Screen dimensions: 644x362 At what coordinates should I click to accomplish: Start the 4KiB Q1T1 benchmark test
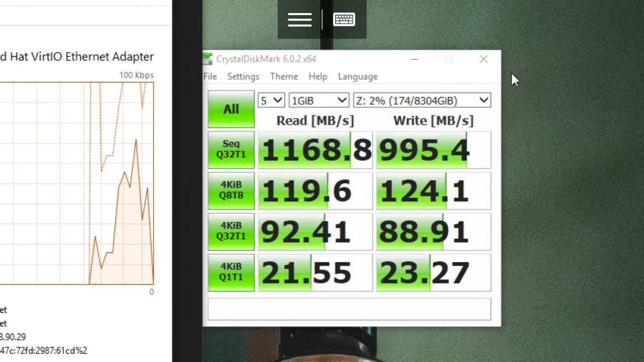click(231, 273)
